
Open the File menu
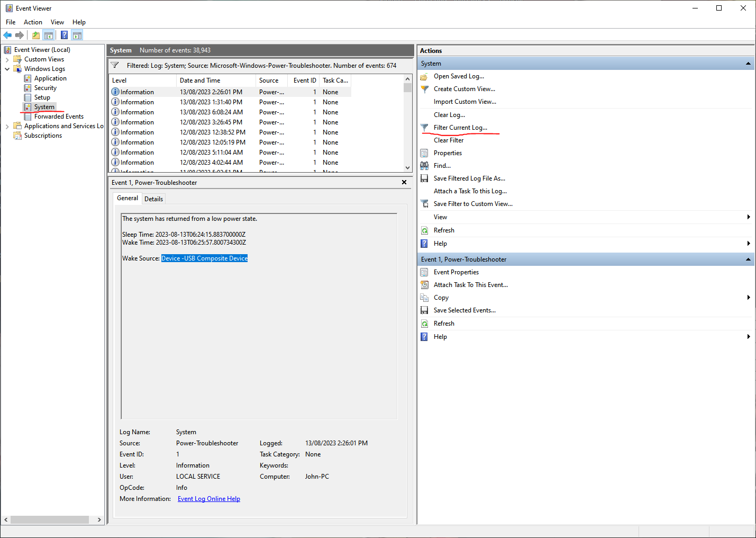[x=11, y=22]
